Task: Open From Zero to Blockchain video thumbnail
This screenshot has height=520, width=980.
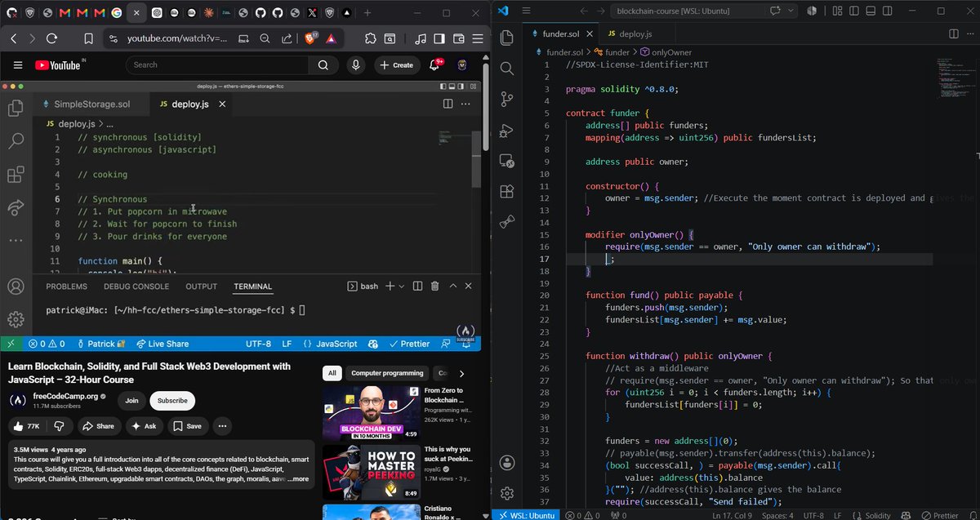Action: click(371, 413)
